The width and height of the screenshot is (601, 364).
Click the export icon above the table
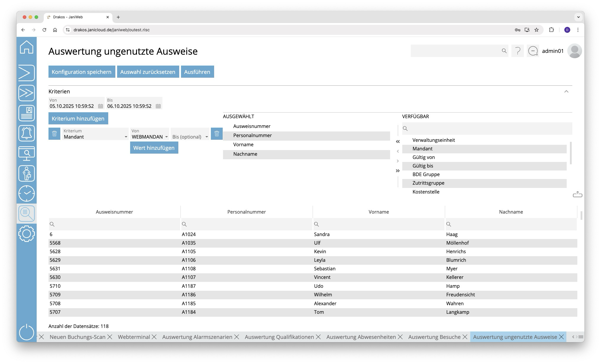[577, 194]
